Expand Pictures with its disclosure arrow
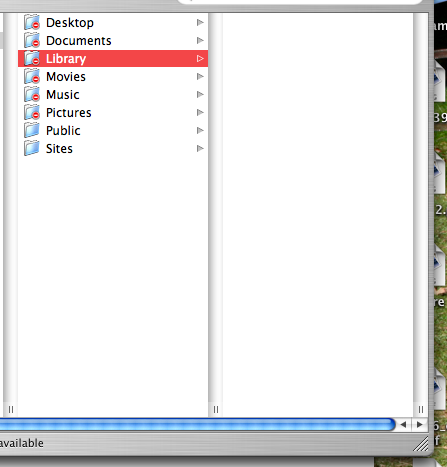The width and height of the screenshot is (447, 467). [200, 112]
